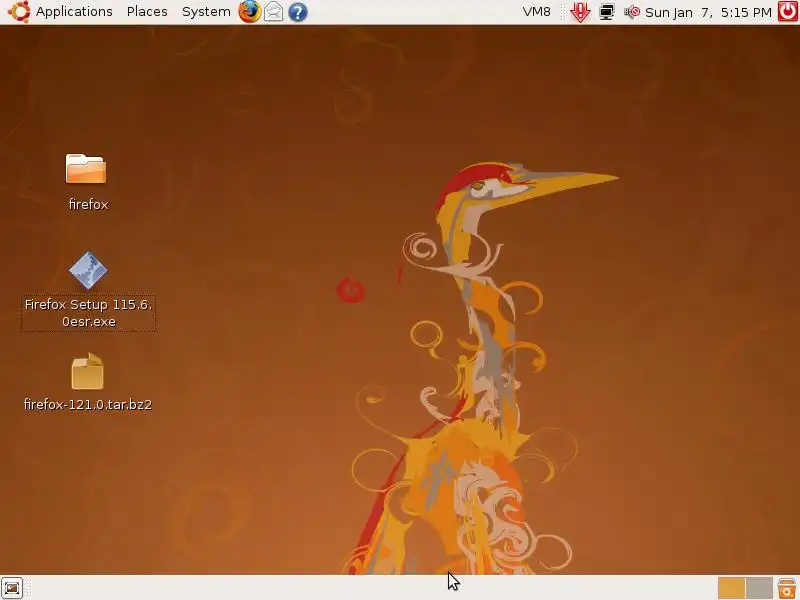Open the red update notifier icon

point(580,12)
